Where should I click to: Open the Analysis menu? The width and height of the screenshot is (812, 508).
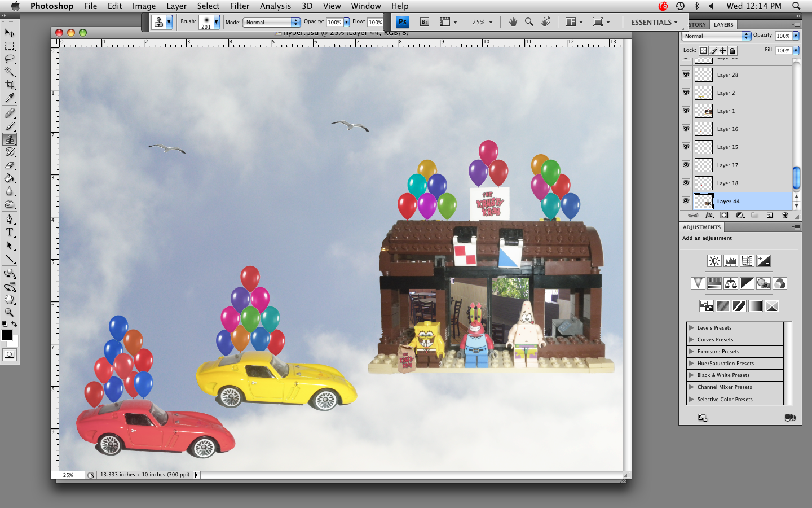(x=275, y=6)
